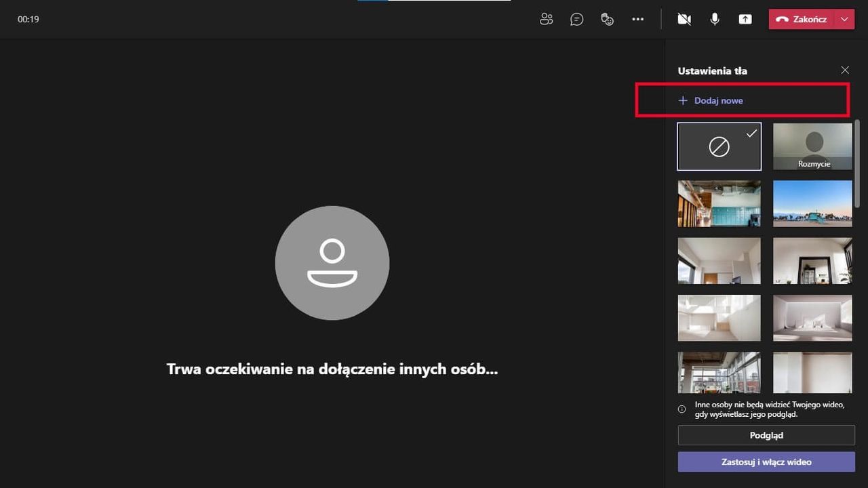Open the more actions ellipsis menu
Viewport: 868px width, 488px height.
point(637,19)
